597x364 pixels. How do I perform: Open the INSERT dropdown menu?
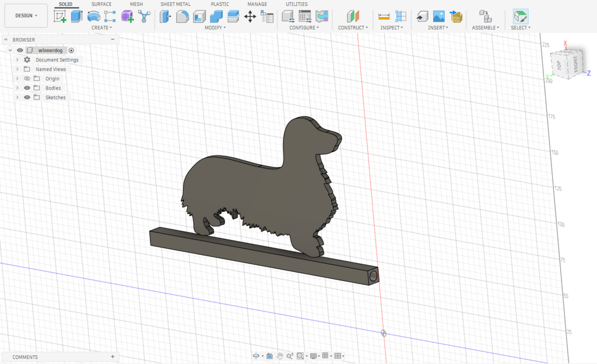pos(438,28)
